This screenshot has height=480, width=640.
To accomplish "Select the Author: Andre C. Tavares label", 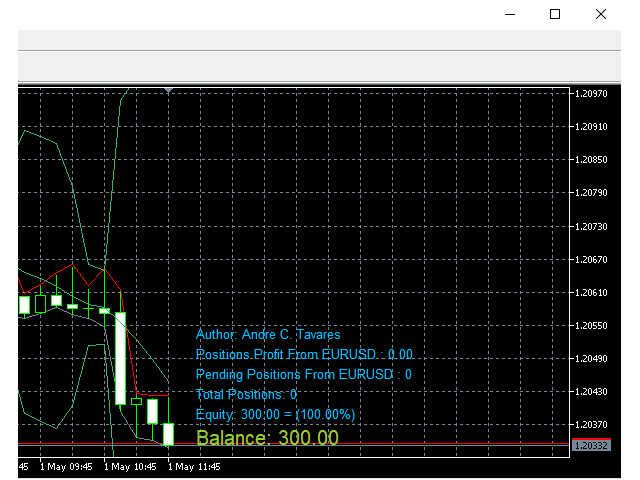I will pos(268,335).
